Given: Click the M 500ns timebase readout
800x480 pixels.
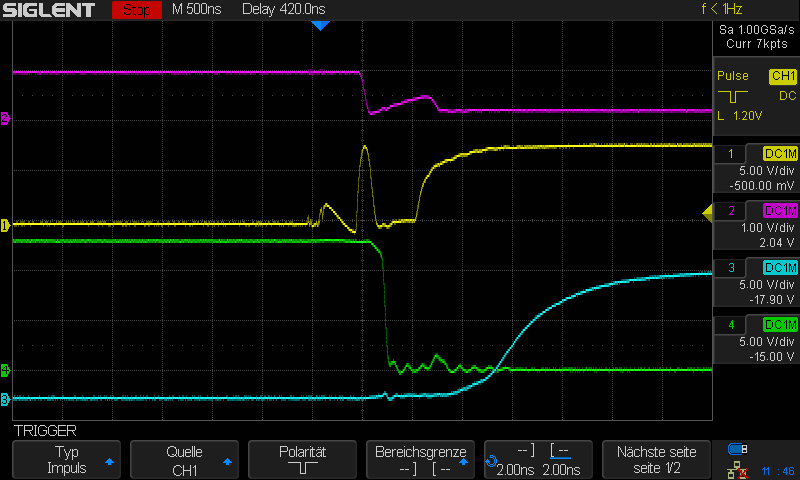Looking at the screenshot, I should [196, 9].
